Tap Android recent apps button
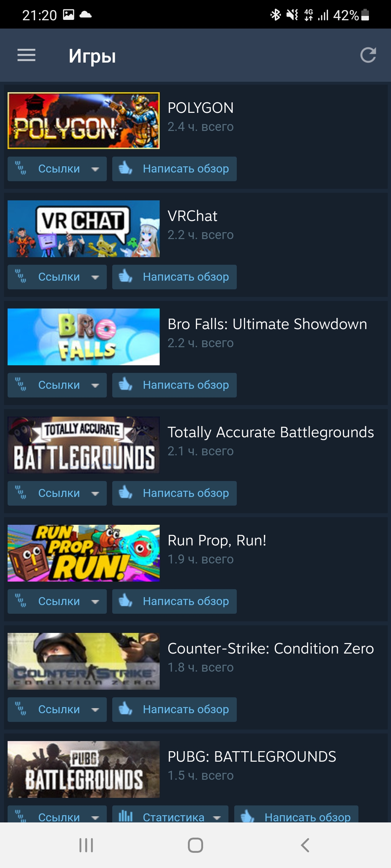 click(86, 845)
